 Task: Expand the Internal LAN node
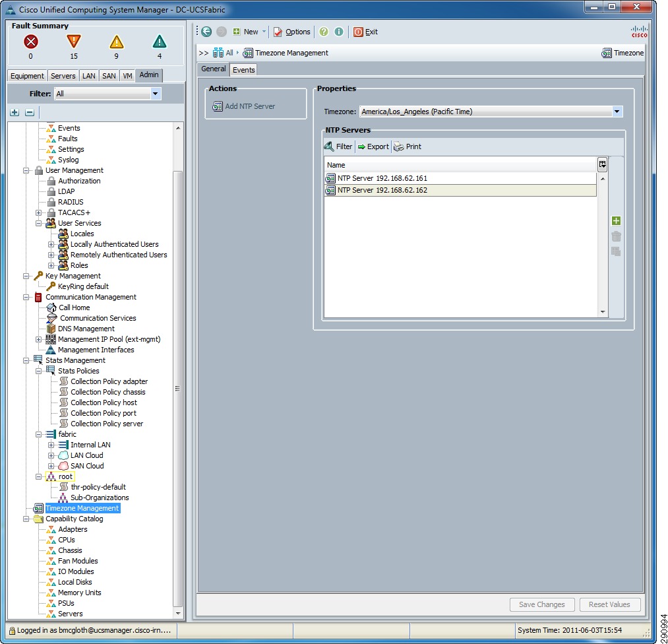coord(51,445)
